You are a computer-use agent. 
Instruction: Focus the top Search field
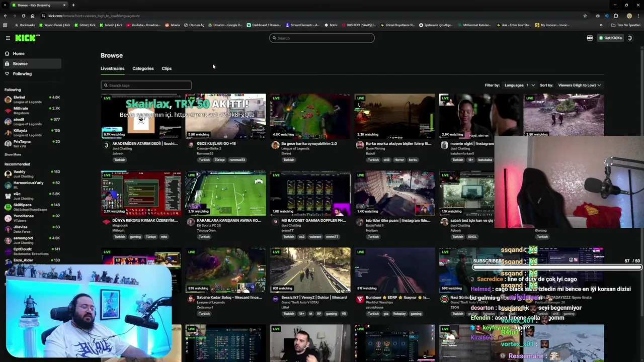322,38
